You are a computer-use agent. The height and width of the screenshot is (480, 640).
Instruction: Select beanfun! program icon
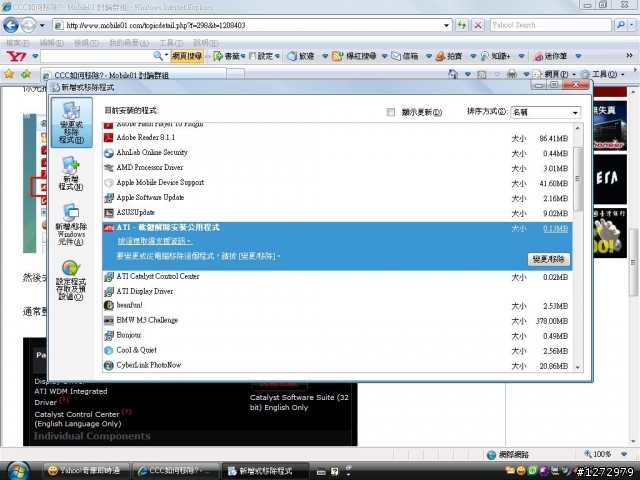109,305
